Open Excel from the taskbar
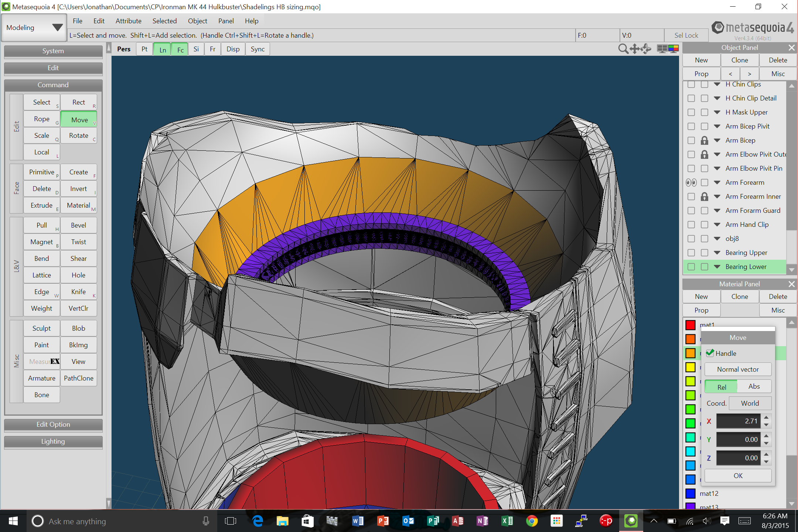798x532 pixels. pos(507,521)
